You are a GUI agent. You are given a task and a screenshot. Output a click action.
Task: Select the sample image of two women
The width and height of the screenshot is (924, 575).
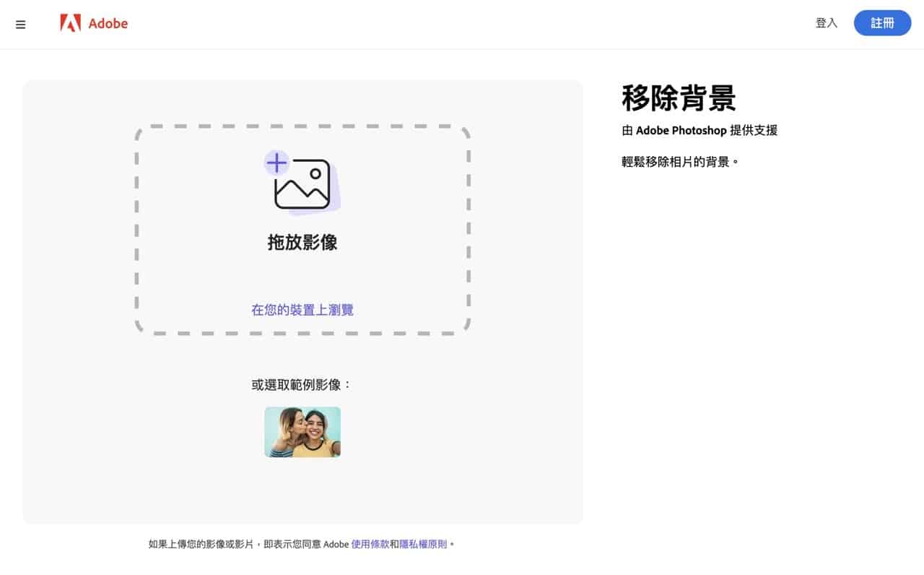pyautogui.click(x=302, y=432)
